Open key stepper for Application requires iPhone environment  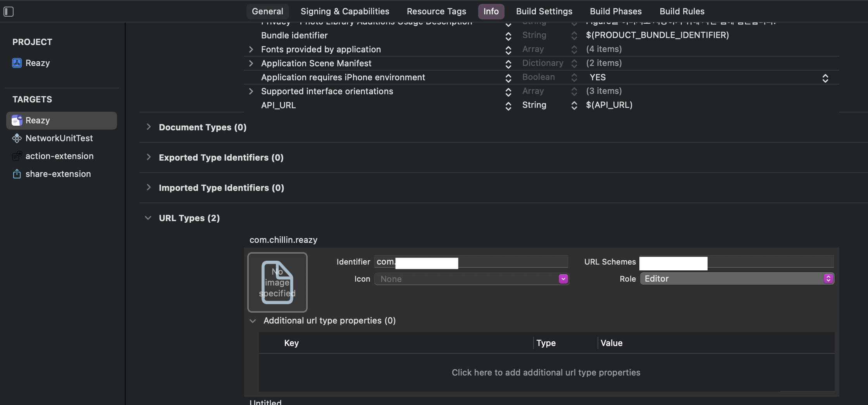(x=508, y=78)
